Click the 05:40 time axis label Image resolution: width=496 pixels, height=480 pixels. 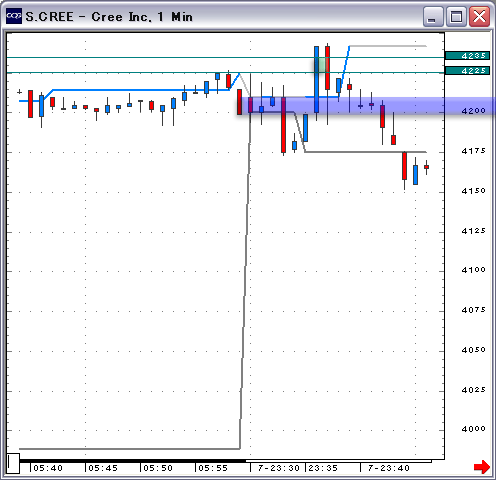click(48, 468)
